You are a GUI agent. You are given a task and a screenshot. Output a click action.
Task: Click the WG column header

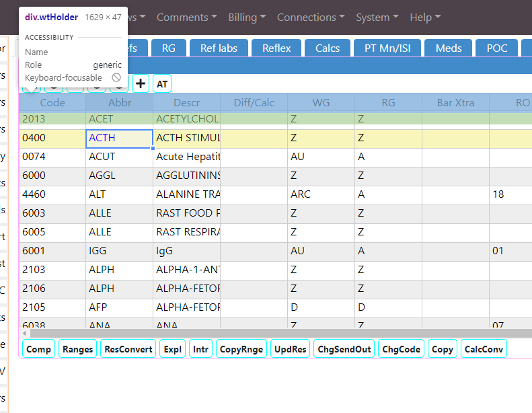pyautogui.click(x=321, y=102)
